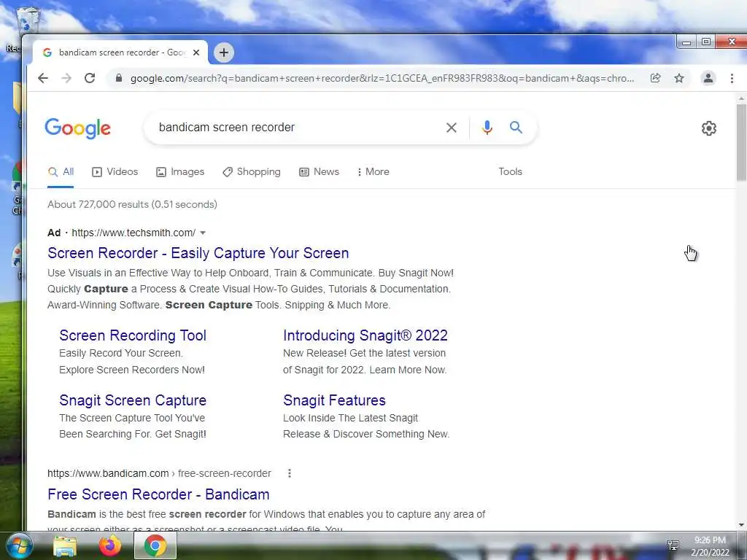The height and width of the screenshot is (560, 747).
Task: Expand the techsmith ad dropdown arrow
Action: point(203,233)
